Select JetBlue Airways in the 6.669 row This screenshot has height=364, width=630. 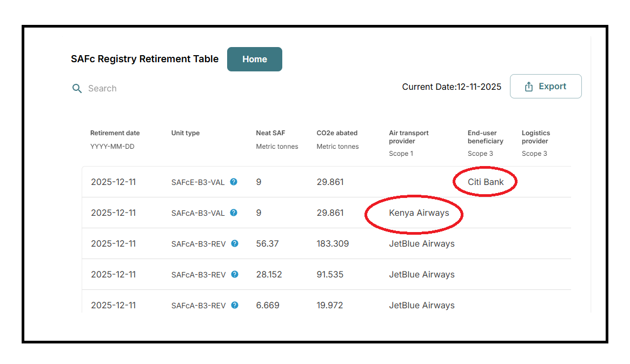pos(421,306)
